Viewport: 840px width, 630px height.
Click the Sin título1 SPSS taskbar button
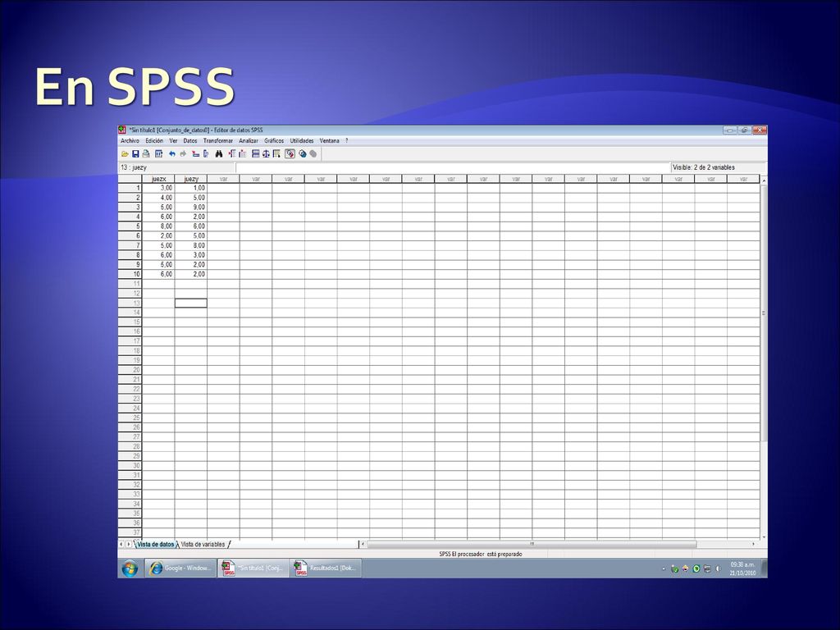click(x=253, y=568)
